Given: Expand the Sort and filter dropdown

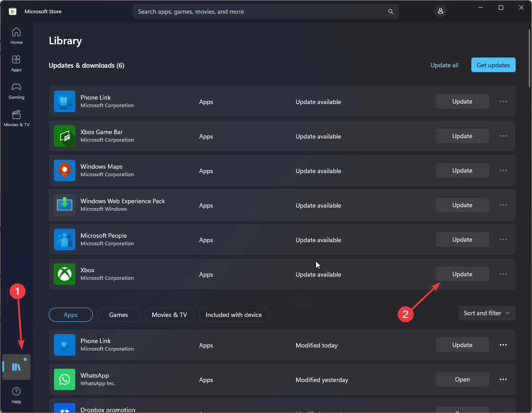Looking at the screenshot, I should [x=487, y=313].
